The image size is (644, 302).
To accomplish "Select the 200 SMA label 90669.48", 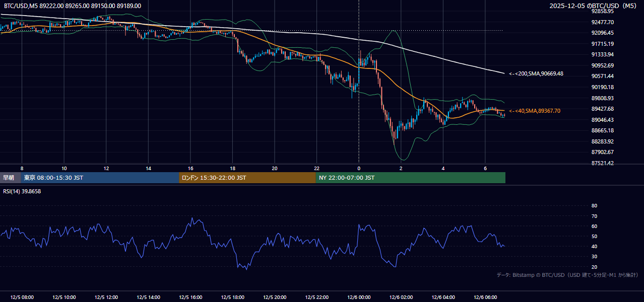I will click(x=536, y=73).
